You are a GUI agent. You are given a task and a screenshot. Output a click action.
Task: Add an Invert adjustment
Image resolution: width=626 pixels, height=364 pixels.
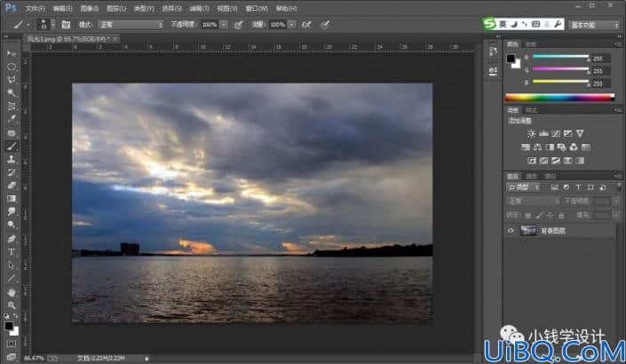(531, 161)
